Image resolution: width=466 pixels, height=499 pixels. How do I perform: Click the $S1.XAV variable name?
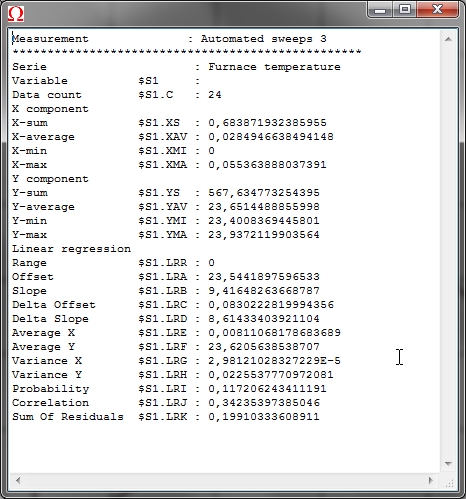[x=163, y=137]
